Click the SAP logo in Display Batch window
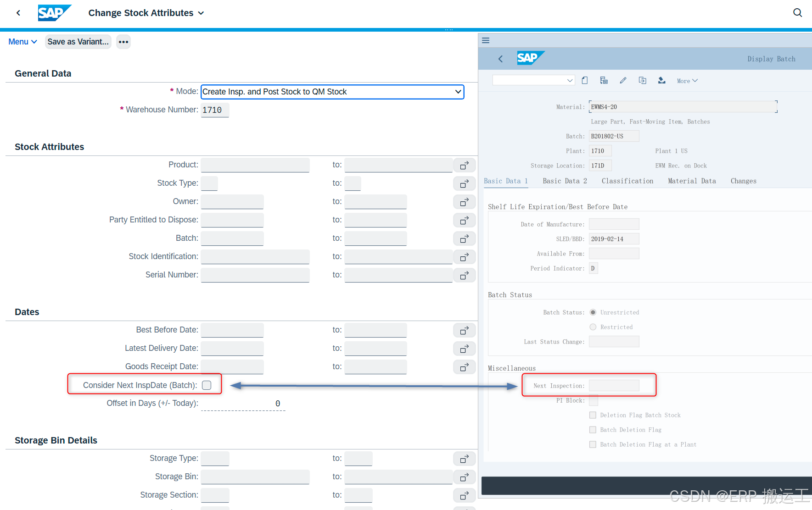The image size is (812, 510). pos(531,58)
